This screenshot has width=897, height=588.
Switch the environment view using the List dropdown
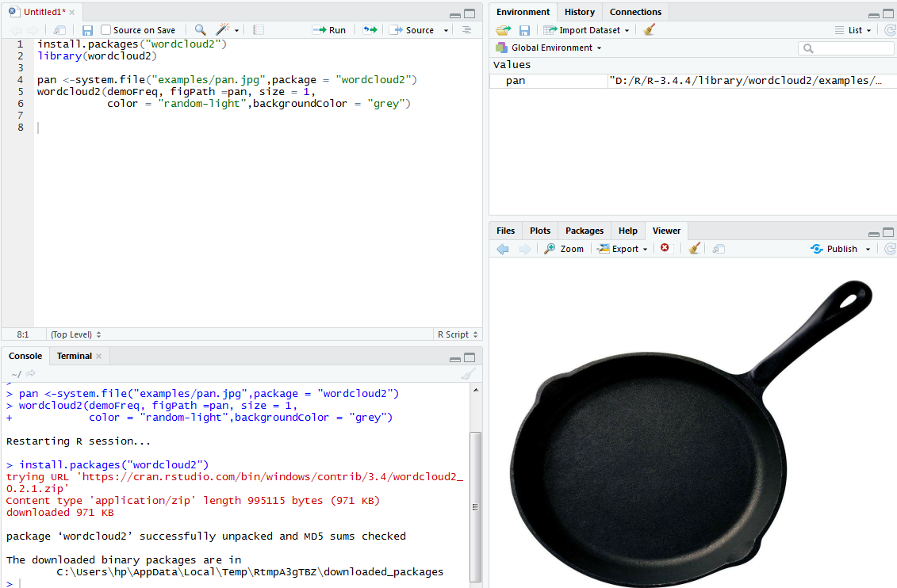click(853, 30)
